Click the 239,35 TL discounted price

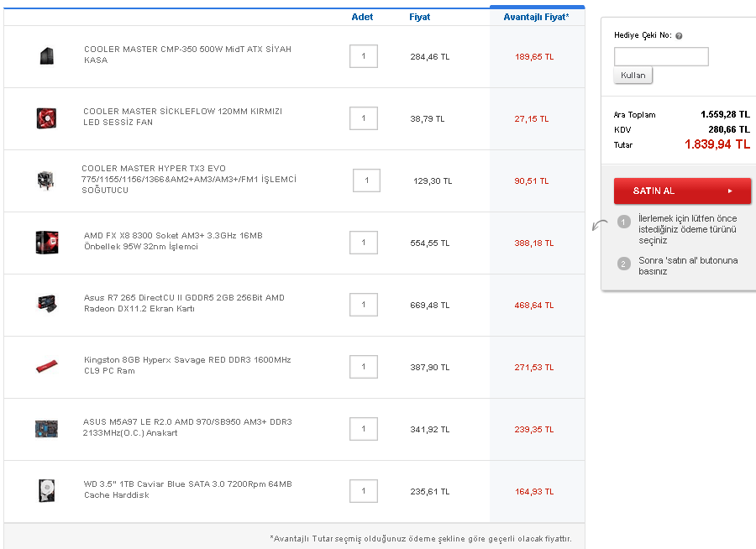click(x=533, y=430)
